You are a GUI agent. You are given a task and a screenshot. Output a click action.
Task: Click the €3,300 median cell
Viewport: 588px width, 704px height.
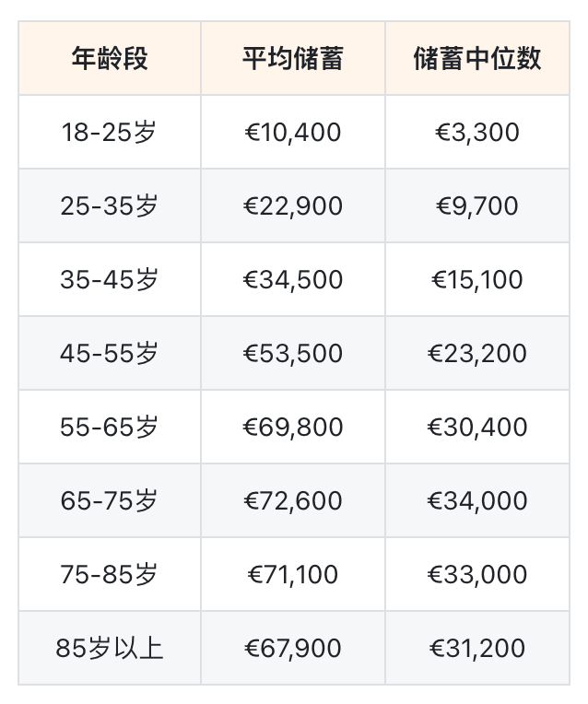(476, 133)
